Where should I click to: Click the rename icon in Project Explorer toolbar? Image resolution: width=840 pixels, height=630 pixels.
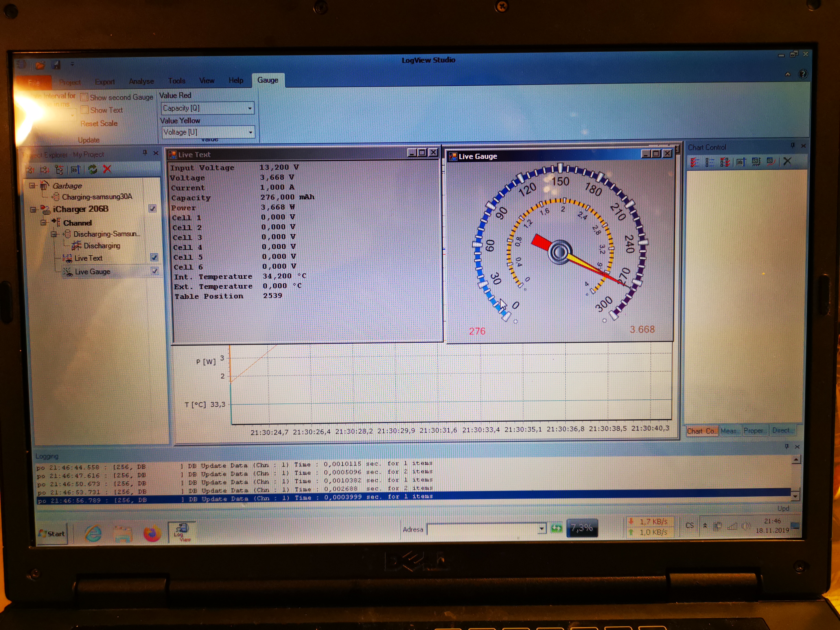(x=76, y=169)
